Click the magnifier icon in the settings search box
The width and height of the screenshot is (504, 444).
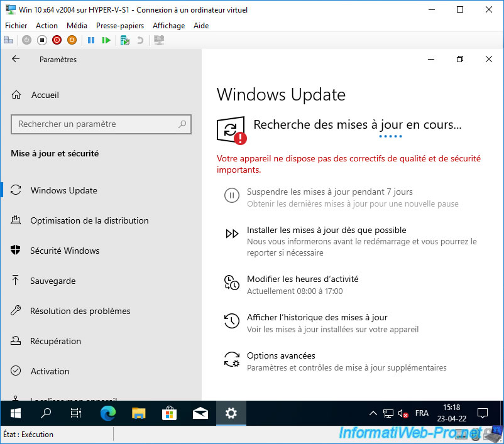coord(182,124)
